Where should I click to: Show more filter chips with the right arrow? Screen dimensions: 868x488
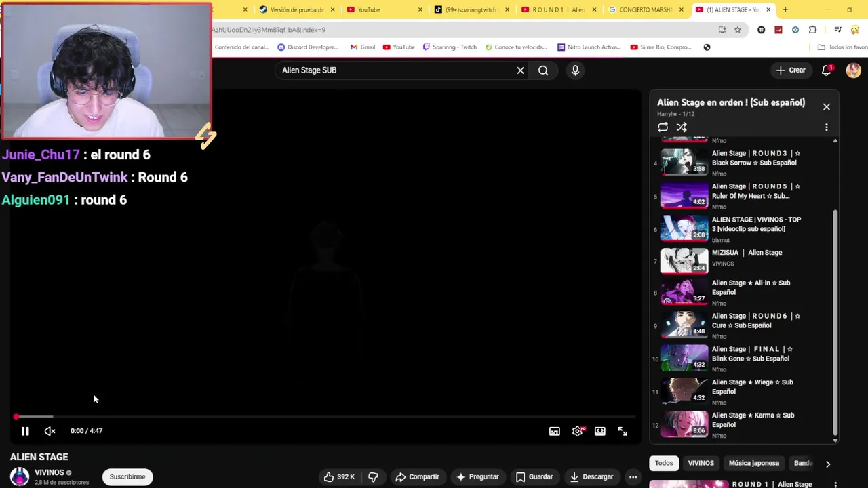tap(827, 464)
